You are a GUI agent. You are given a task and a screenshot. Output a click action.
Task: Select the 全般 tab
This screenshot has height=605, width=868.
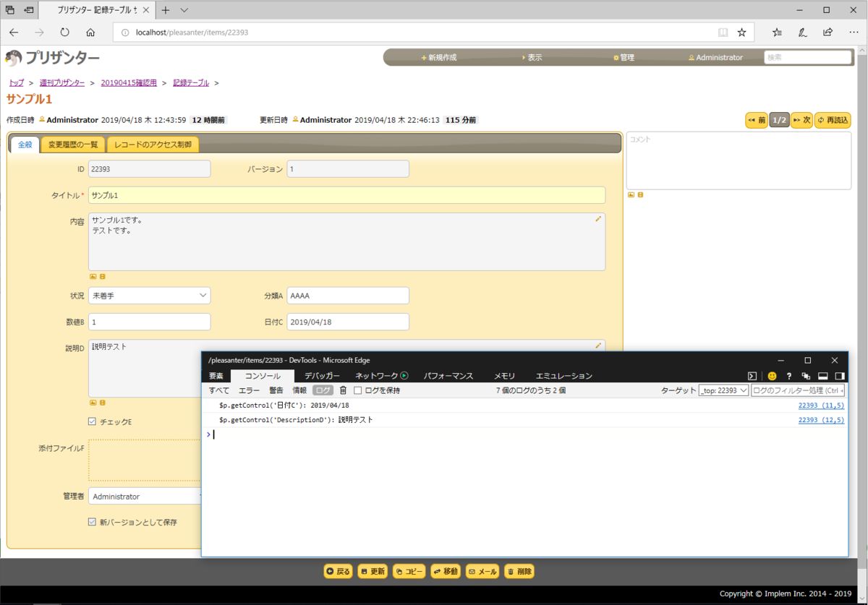(x=25, y=145)
